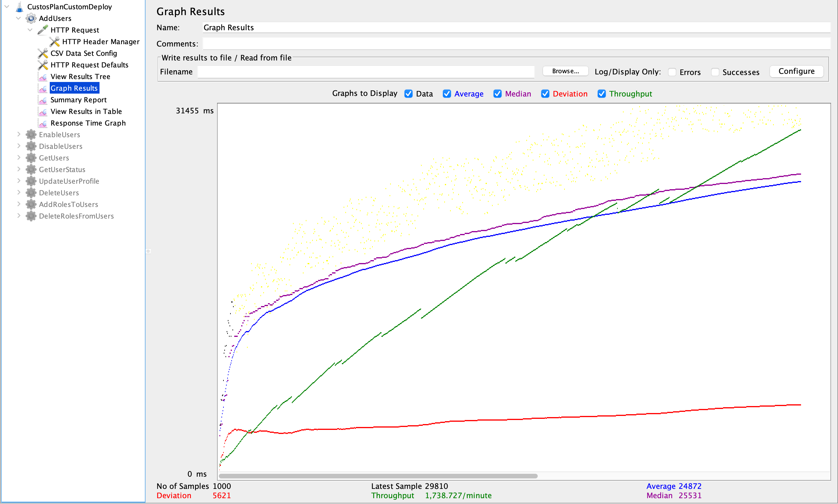This screenshot has height=504, width=838.
Task: Click the View Results Tree listener icon
Action: click(x=43, y=77)
